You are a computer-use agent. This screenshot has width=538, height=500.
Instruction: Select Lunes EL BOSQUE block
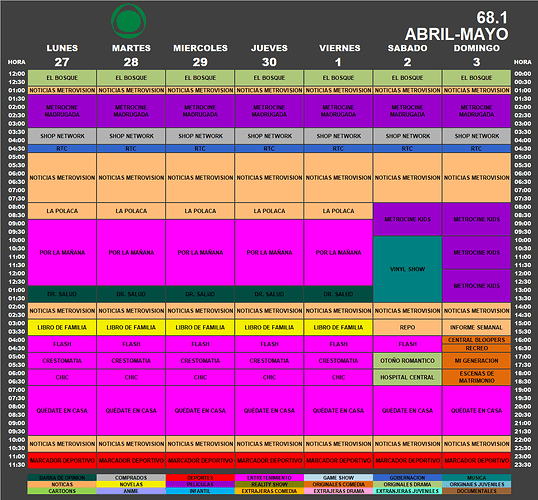click(62, 78)
